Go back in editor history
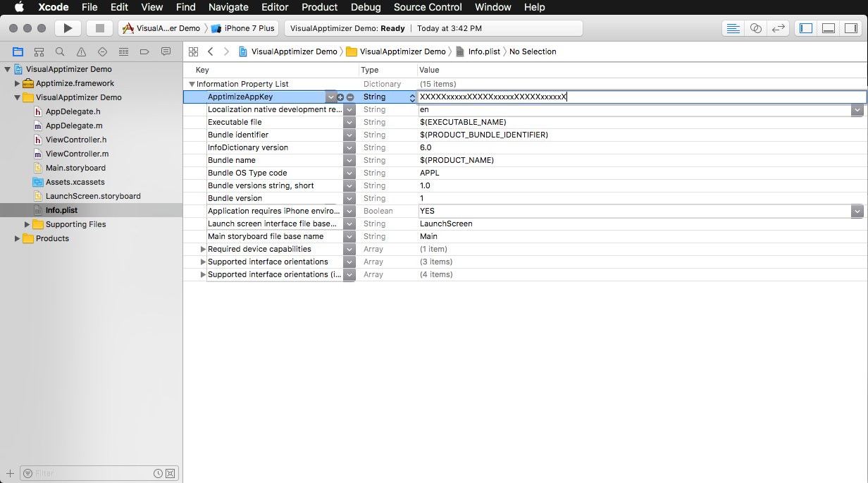This screenshot has height=483, width=868. pyautogui.click(x=211, y=51)
